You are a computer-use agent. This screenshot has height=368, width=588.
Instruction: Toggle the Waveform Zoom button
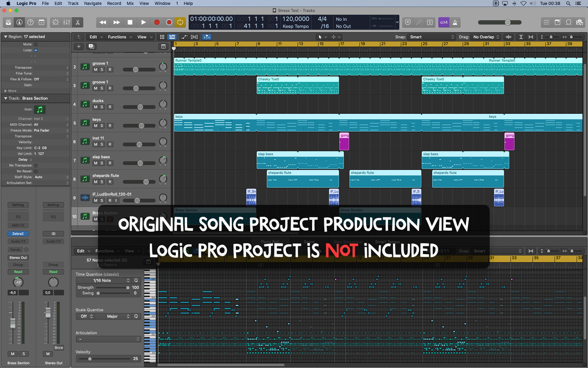[x=509, y=37]
